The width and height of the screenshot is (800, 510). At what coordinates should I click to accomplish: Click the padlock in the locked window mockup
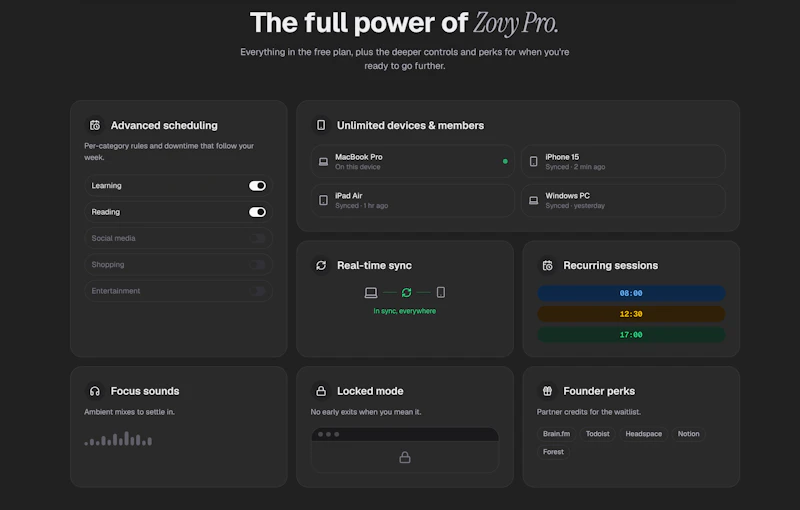[405, 457]
